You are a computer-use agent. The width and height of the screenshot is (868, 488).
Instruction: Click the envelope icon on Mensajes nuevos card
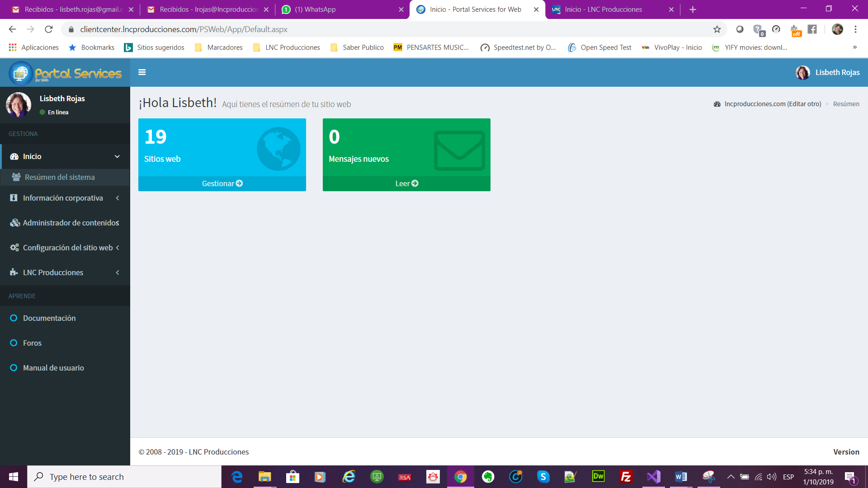pos(459,150)
